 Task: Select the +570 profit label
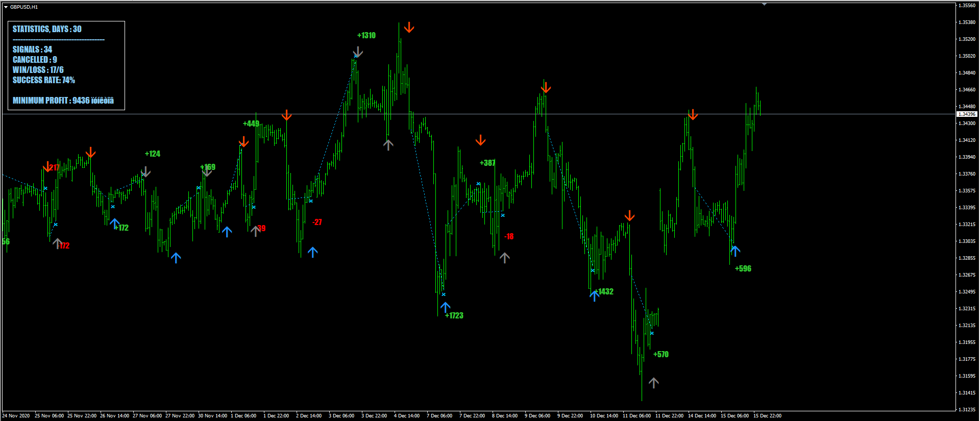coord(661,354)
